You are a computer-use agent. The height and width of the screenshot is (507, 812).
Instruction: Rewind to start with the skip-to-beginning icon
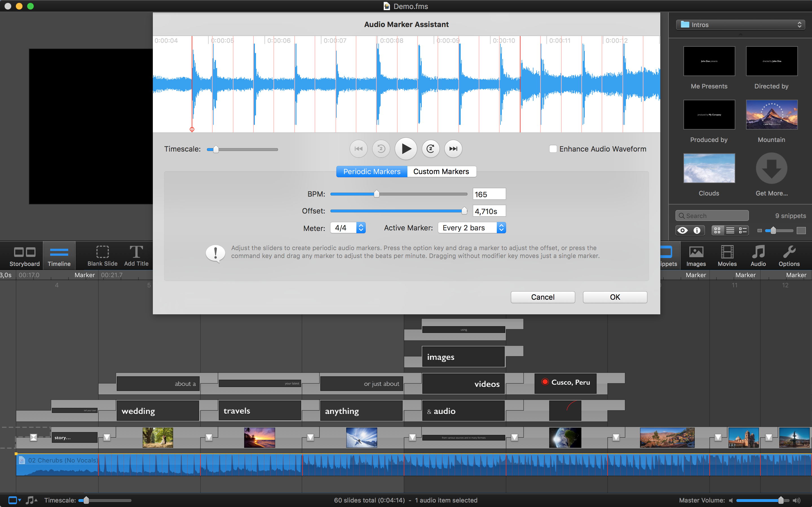click(x=358, y=149)
